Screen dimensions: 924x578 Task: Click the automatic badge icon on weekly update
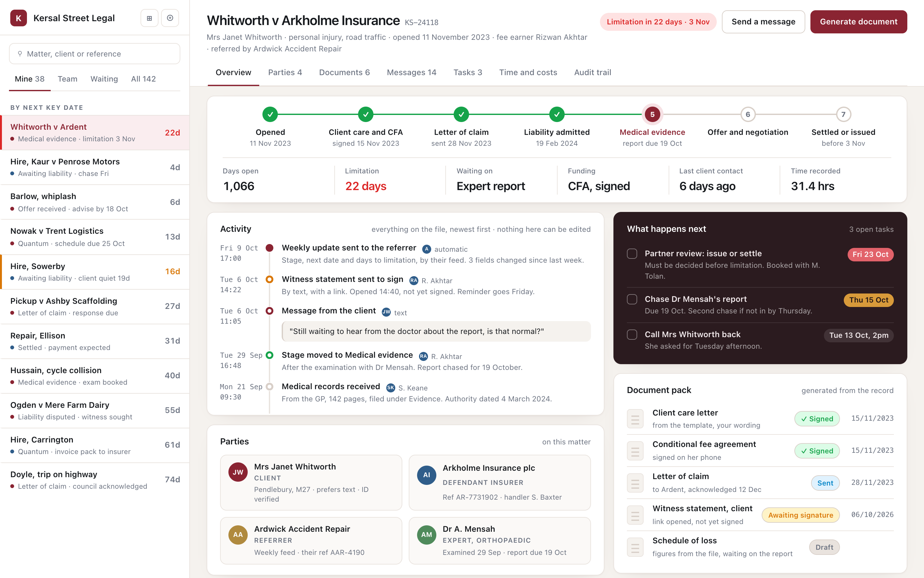tap(426, 249)
